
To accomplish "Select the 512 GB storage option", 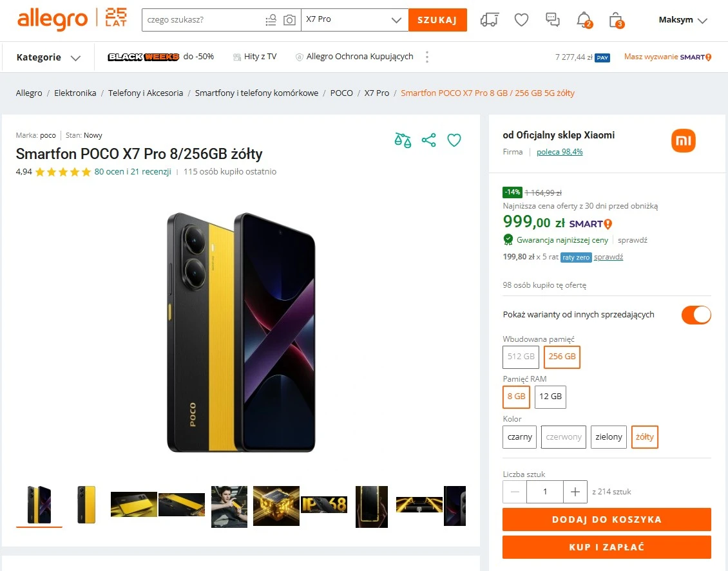I will coord(520,357).
